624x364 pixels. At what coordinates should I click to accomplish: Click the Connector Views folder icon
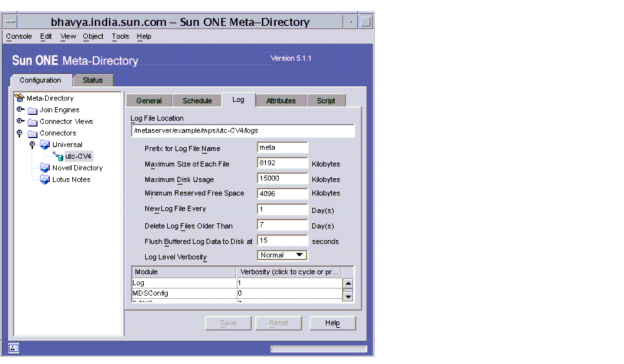point(33,122)
